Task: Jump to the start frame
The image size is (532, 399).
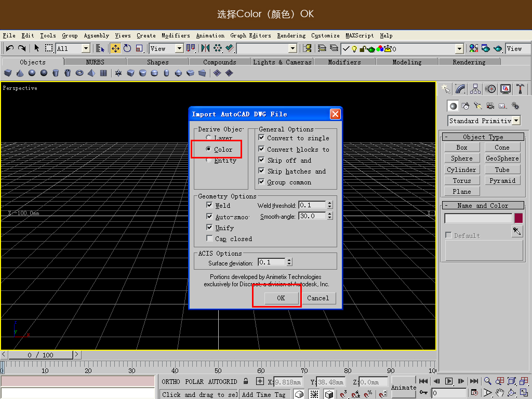Action: pyautogui.click(x=423, y=381)
